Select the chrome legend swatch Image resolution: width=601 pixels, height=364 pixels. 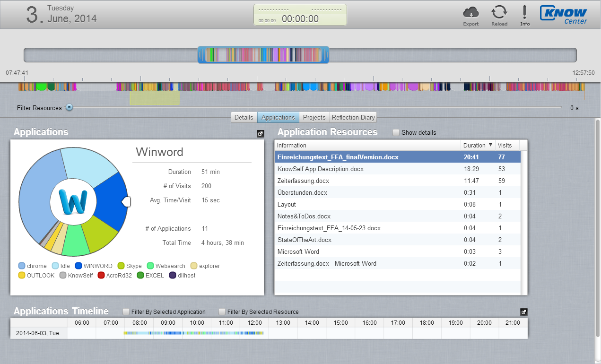[x=22, y=266]
